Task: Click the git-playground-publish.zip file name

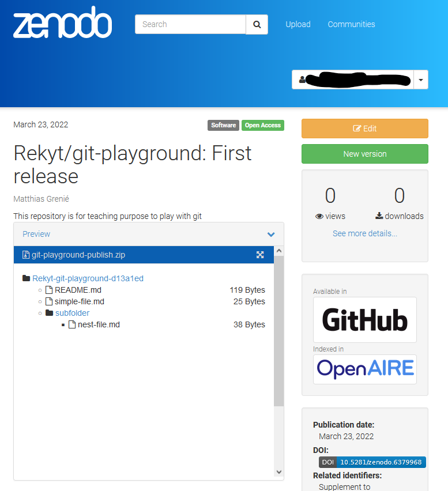Action: coord(78,255)
